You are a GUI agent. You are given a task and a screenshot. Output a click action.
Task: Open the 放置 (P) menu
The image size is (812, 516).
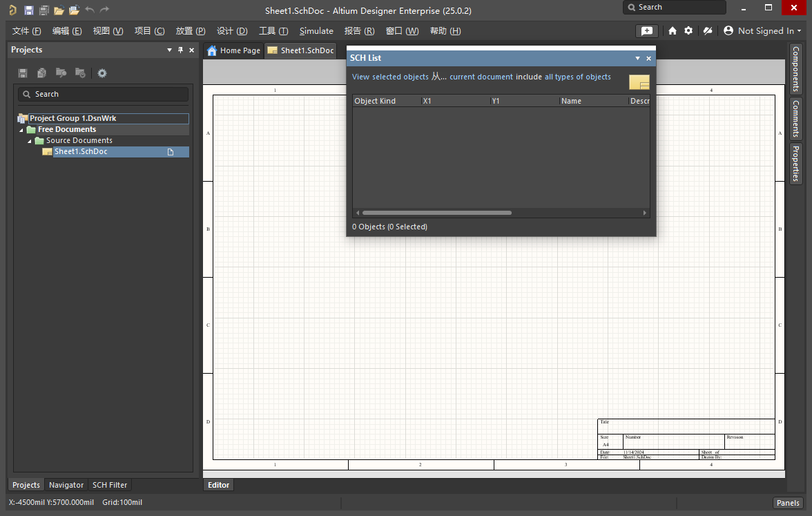(x=191, y=30)
